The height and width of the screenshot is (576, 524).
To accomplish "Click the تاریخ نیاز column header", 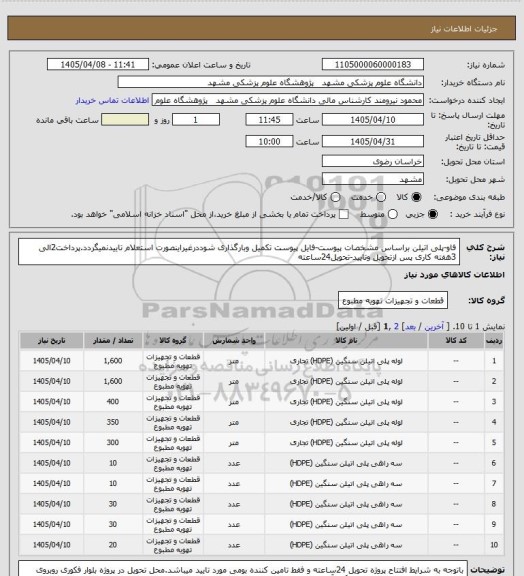I will 51,341.
